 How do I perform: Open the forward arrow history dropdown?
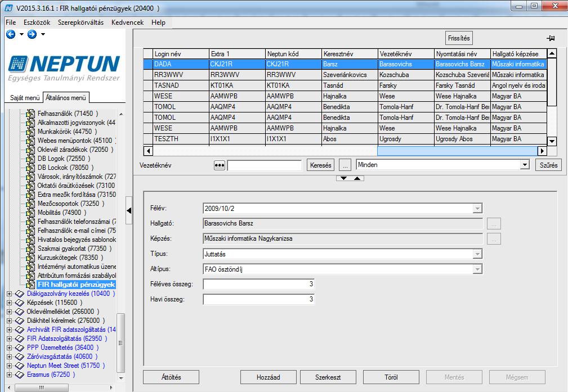click(x=43, y=34)
